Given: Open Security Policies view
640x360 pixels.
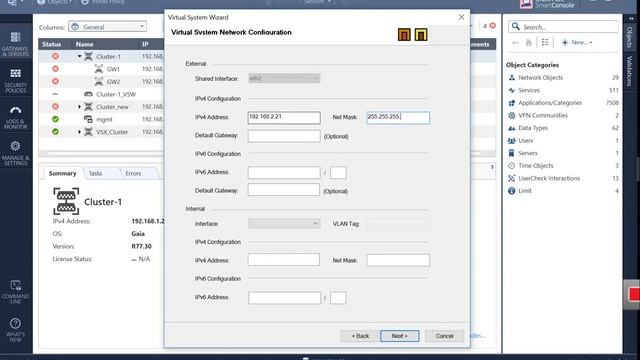Looking at the screenshot, I should [x=16, y=80].
